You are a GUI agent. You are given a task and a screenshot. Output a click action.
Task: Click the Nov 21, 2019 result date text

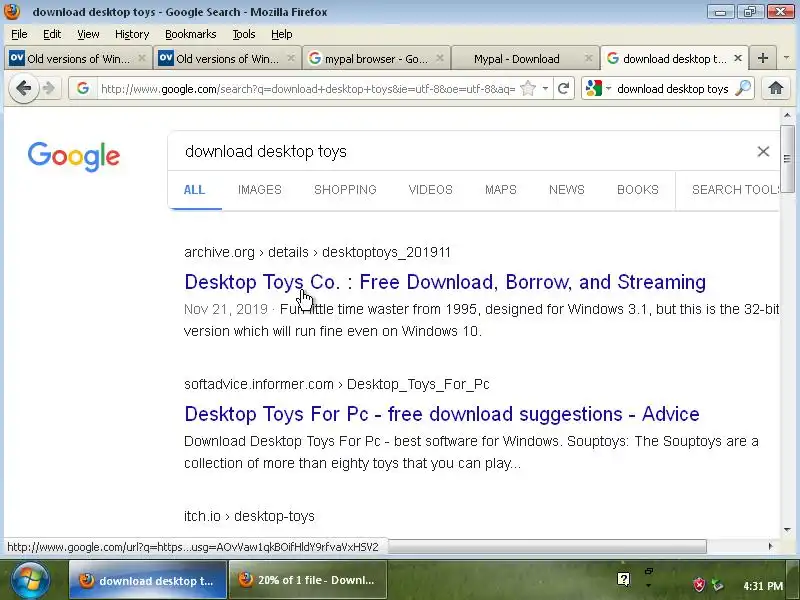click(226, 309)
